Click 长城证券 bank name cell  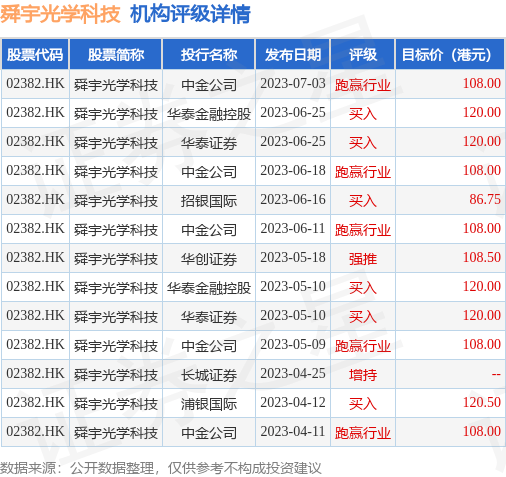click(x=209, y=374)
